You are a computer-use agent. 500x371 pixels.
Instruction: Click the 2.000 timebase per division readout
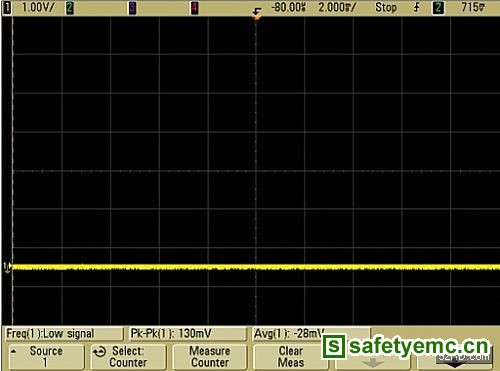coord(337,7)
